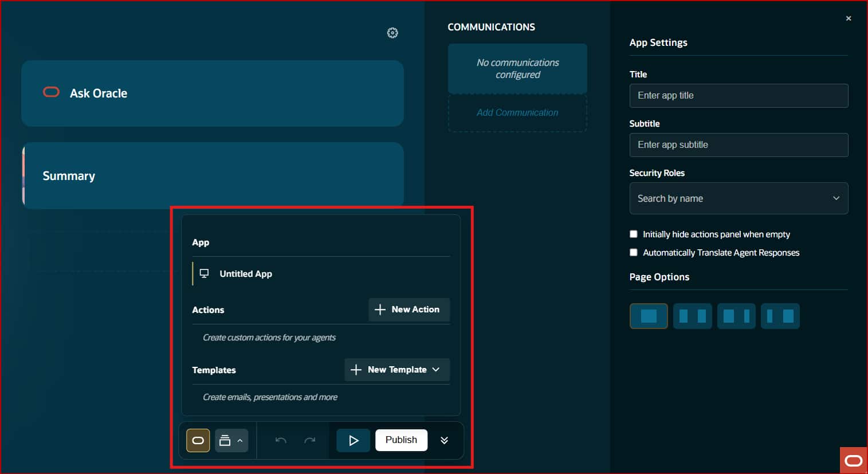Open Security Roles search dropdown

[739, 198]
